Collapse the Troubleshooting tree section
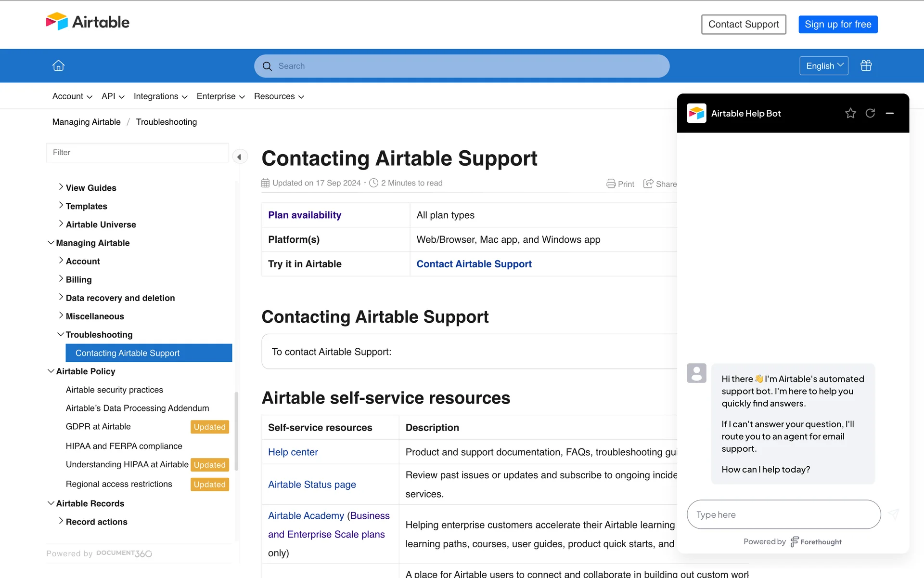 pos(61,334)
